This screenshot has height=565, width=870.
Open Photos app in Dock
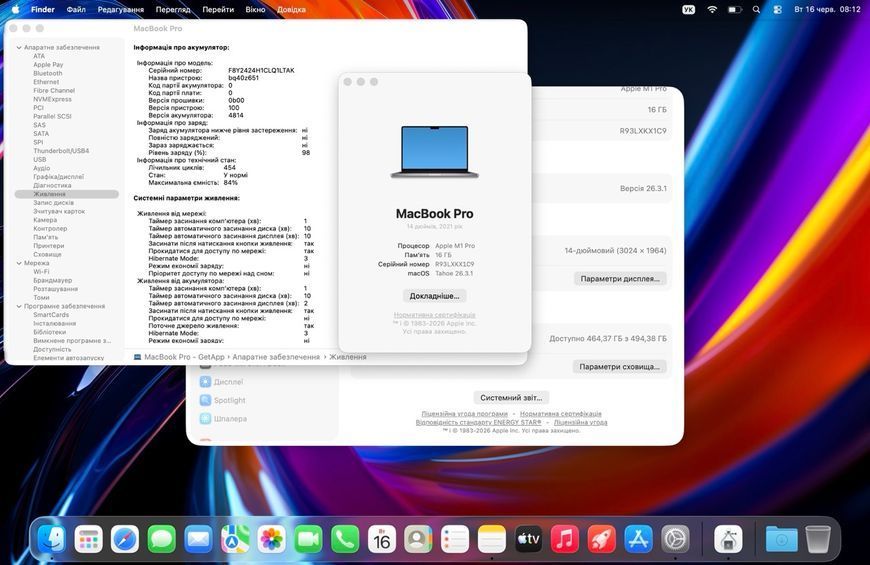[x=271, y=538]
